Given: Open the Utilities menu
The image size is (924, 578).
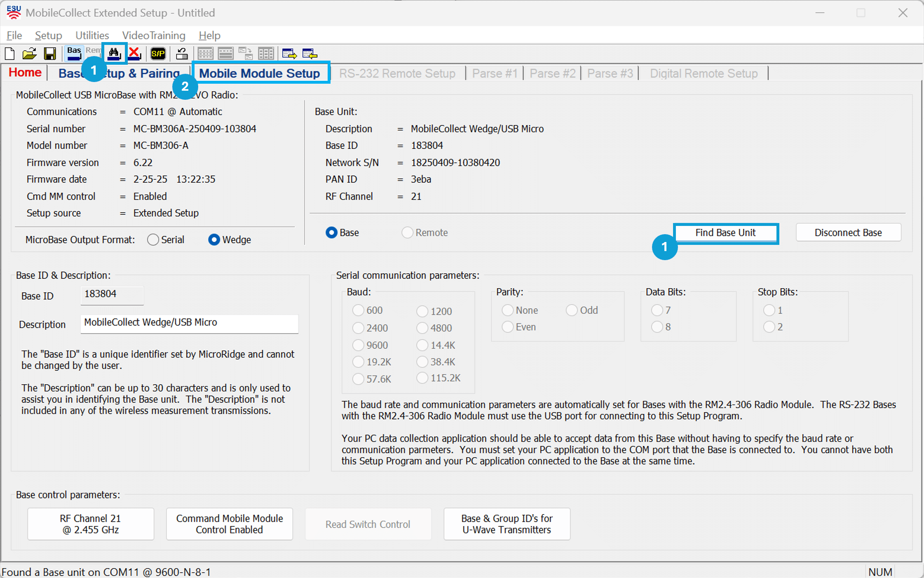Looking at the screenshot, I should [92, 35].
